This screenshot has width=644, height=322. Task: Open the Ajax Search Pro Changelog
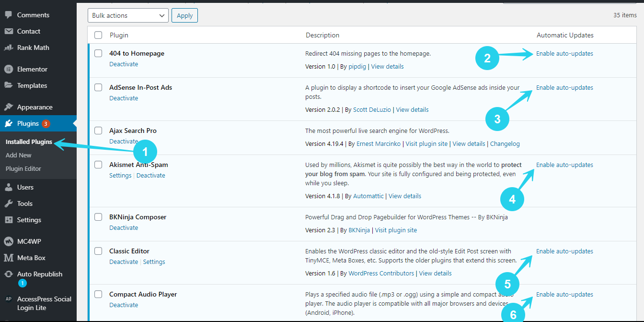pyautogui.click(x=505, y=143)
